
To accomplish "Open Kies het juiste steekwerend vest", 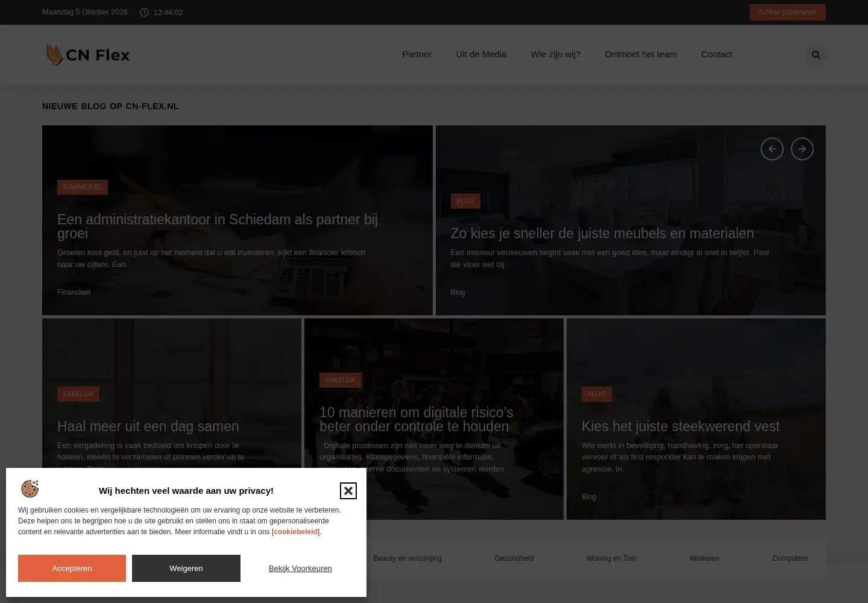I will pos(681,426).
